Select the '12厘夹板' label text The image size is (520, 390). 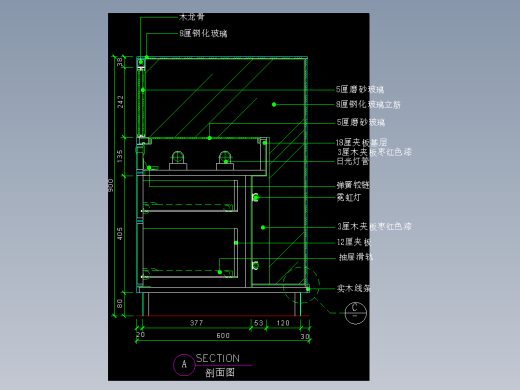354,242
